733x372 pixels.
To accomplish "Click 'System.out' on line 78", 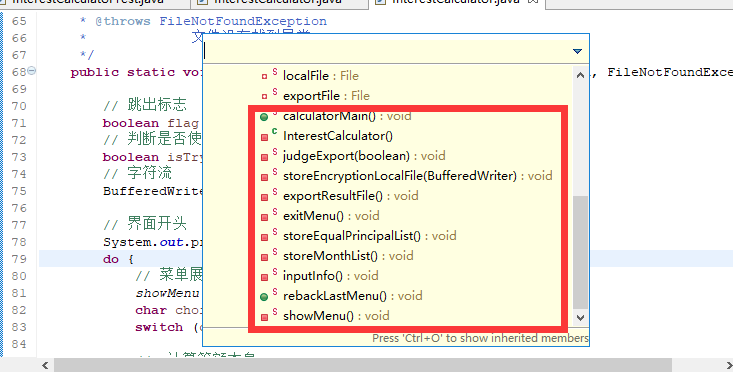I will (x=144, y=243).
